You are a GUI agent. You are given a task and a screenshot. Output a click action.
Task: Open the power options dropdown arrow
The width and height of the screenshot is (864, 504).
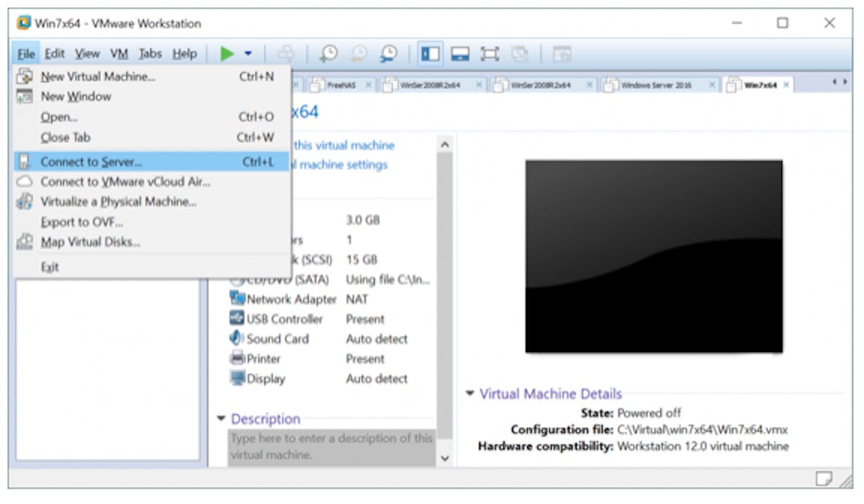tap(248, 54)
